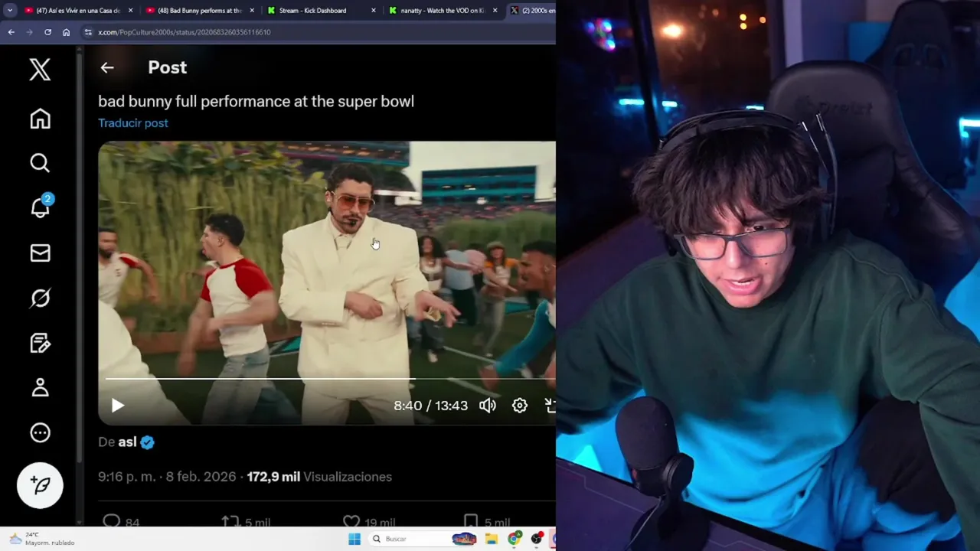Seek on the video progress bar
Screen dimensions: 980x551
point(330,379)
